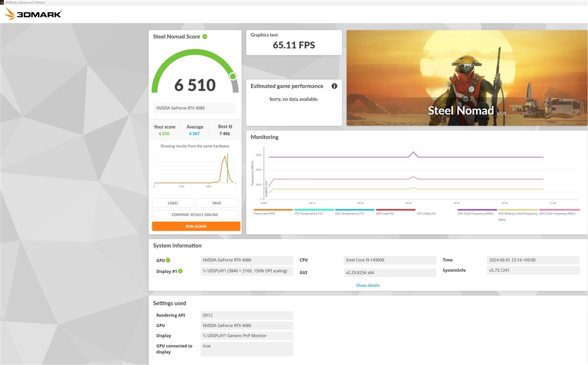The image size is (588, 365).
Task: Click the score distribution histogram chart
Action: [195, 169]
